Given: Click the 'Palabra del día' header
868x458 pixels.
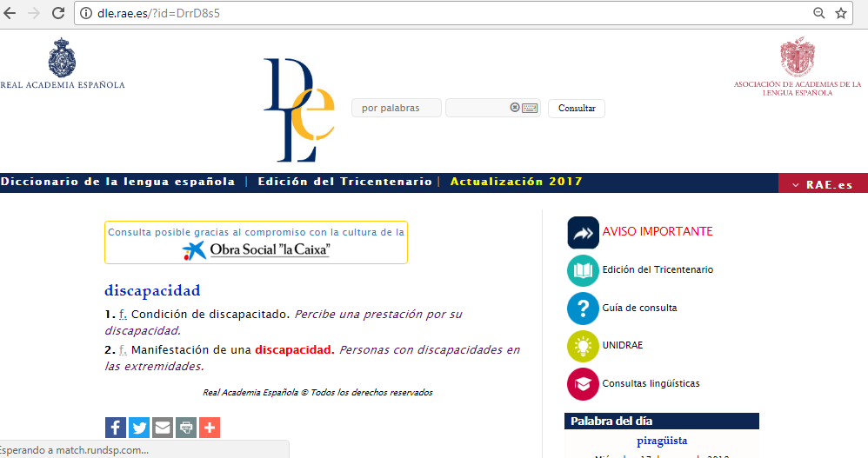Looking at the screenshot, I should coord(662,421).
